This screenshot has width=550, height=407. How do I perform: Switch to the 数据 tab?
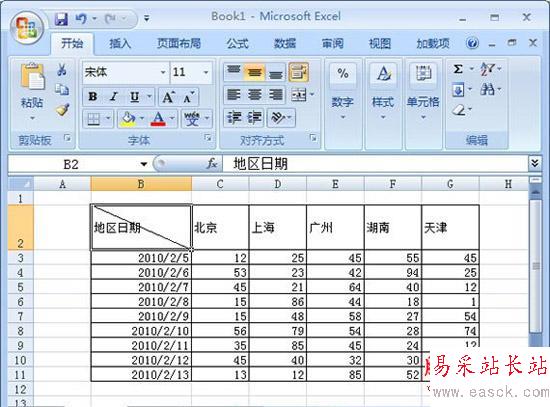point(285,44)
